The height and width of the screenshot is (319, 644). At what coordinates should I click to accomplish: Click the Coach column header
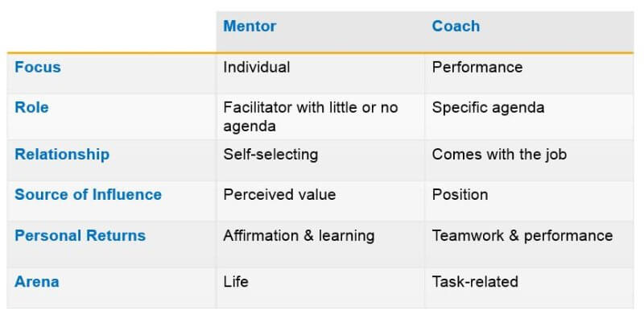point(456,26)
